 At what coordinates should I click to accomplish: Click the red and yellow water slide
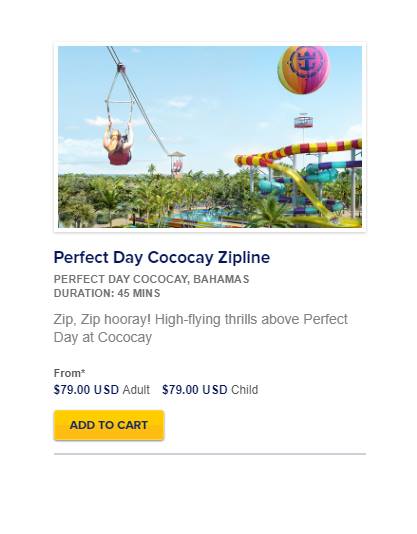click(298, 153)
